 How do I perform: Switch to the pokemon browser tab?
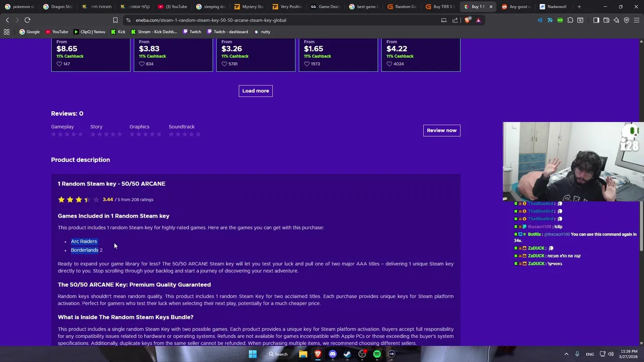tap(19, 7)
